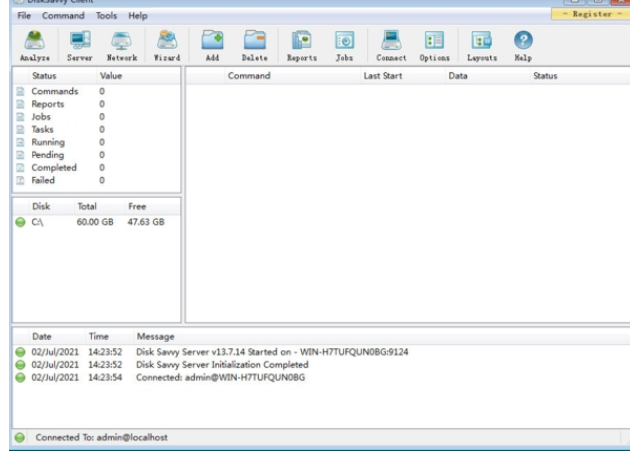The height and width of the screenshot is (451, 630).
Task: Select 'Disk Savvy Server v13.7.14 Started' message
Action: click(x=272, y=352)
